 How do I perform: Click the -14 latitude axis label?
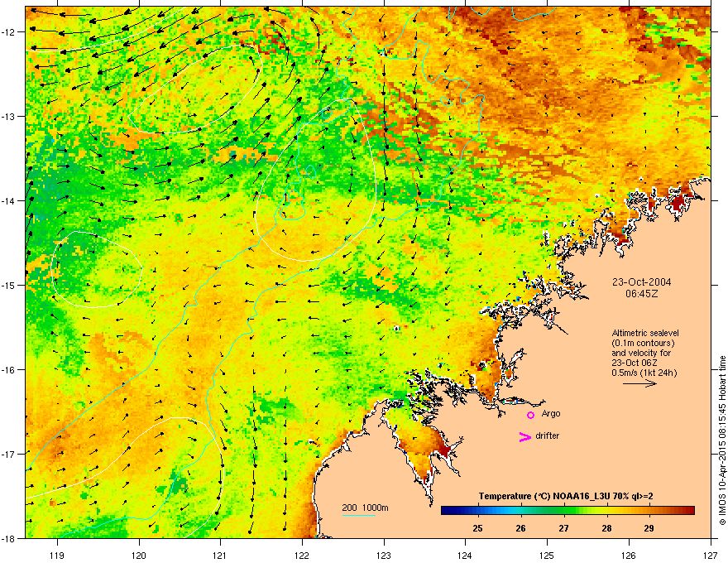tap(8, 201)
